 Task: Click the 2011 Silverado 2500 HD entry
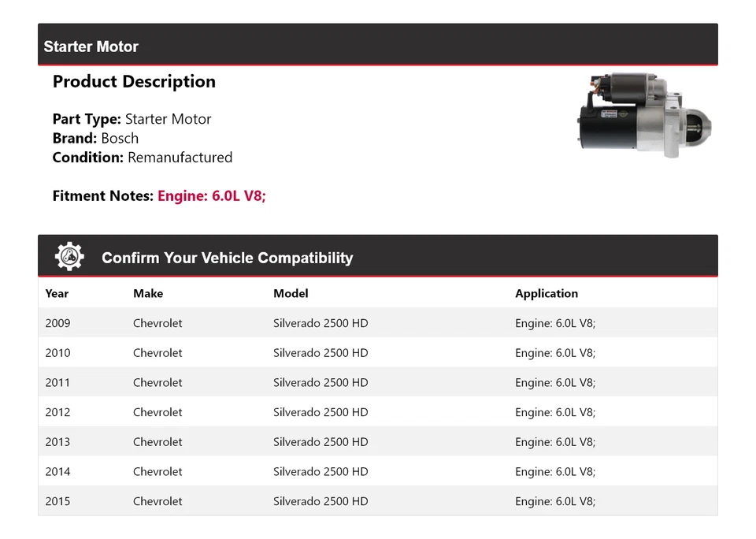tap(321, 382)
